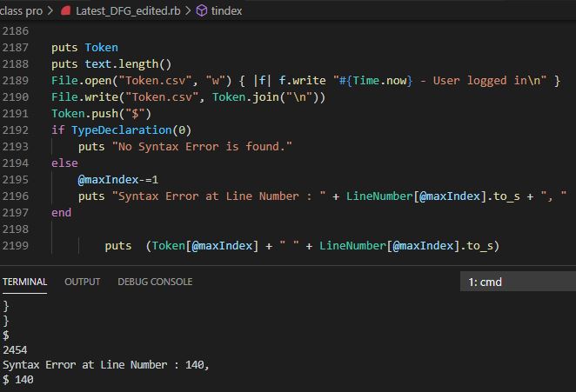Click the 'end' keyword on line 2197
This screenshot has width=576, height=392.
click(x=62, y=213)
